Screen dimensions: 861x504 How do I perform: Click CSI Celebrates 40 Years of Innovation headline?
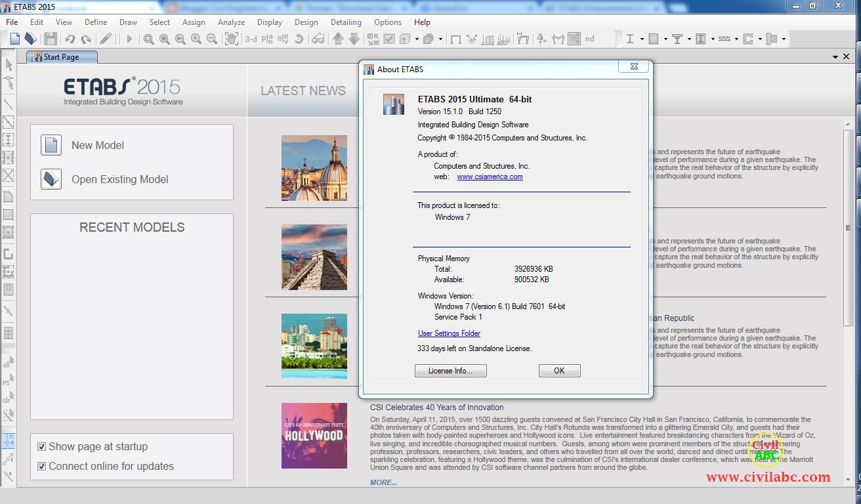pos(436,408)
